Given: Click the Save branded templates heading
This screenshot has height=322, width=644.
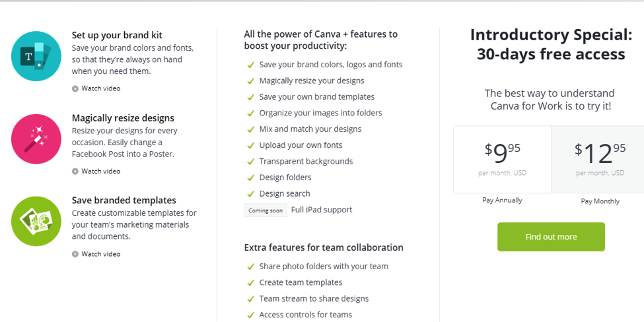Looking at the screenshot, I should tap(124, 200).
